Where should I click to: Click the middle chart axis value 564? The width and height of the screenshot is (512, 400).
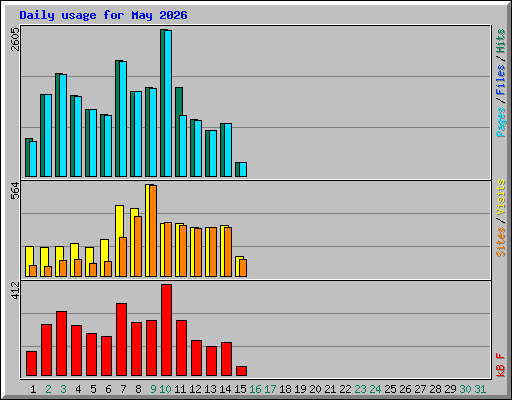pyautogui.click(x=15, y=191)
